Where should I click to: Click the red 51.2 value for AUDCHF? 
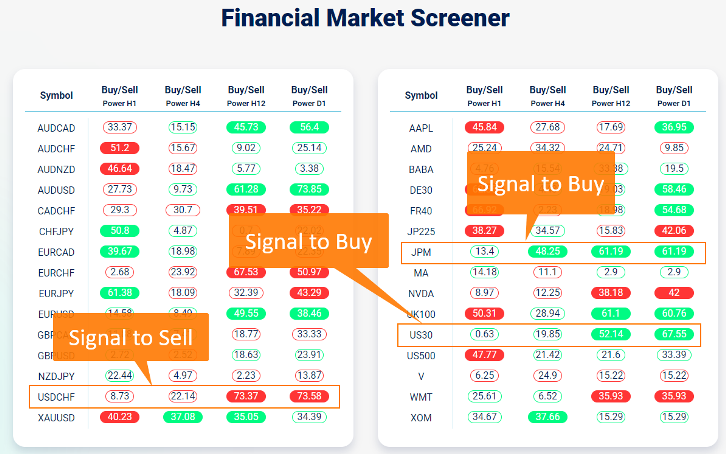coord(120,148)
